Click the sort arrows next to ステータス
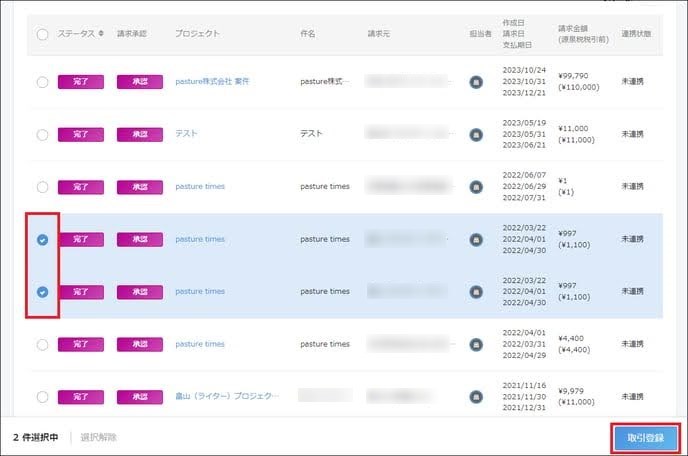Image resolution: width=688 pixels, height=456 pixels. click(x=101, y=33)
